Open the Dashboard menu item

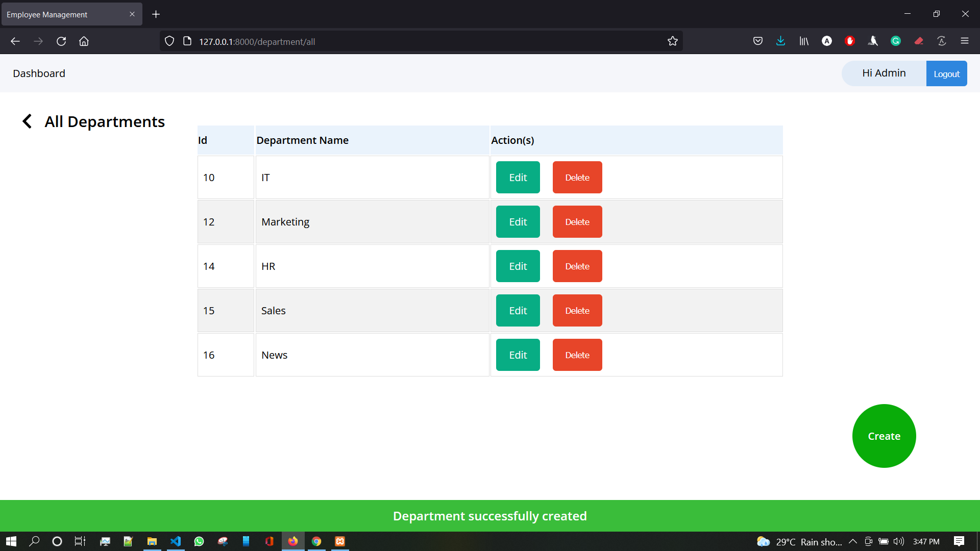coord(39,73)
